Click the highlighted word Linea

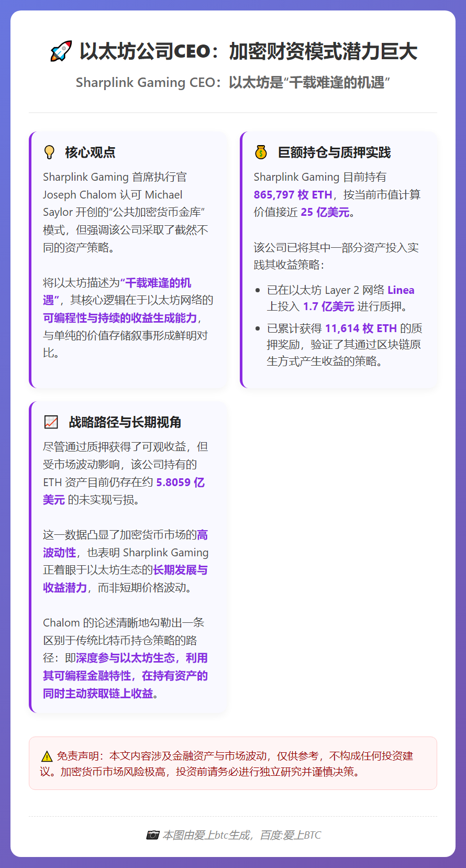(401, 290)
